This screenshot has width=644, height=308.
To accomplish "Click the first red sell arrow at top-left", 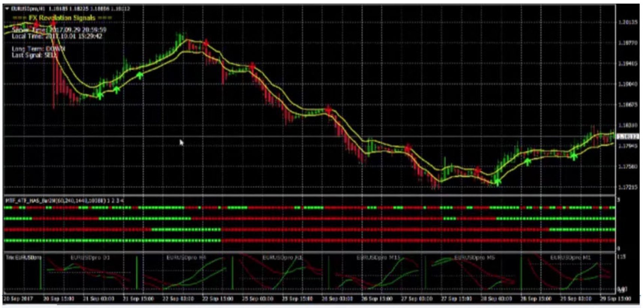I will coord(36,25).
